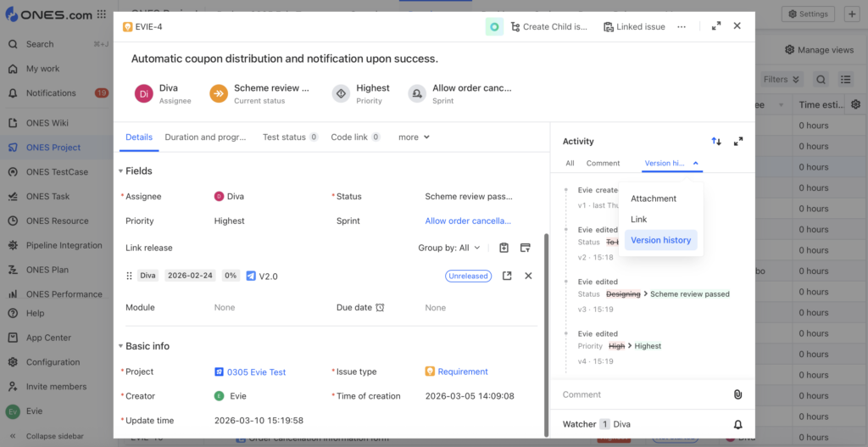Open the Linked issue button
The image size is (868, 447).
click(634, 27)
